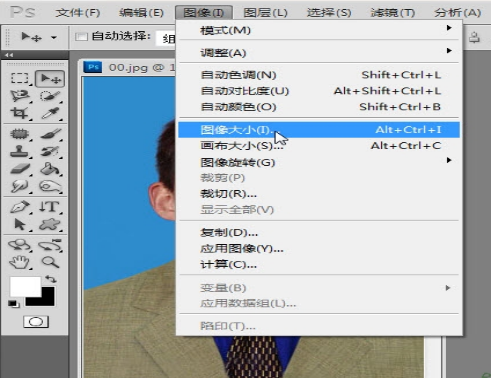Expand the 模式(M) submenu
The image size is (492, 378).
pyautogui.click(x=319, y=30)
